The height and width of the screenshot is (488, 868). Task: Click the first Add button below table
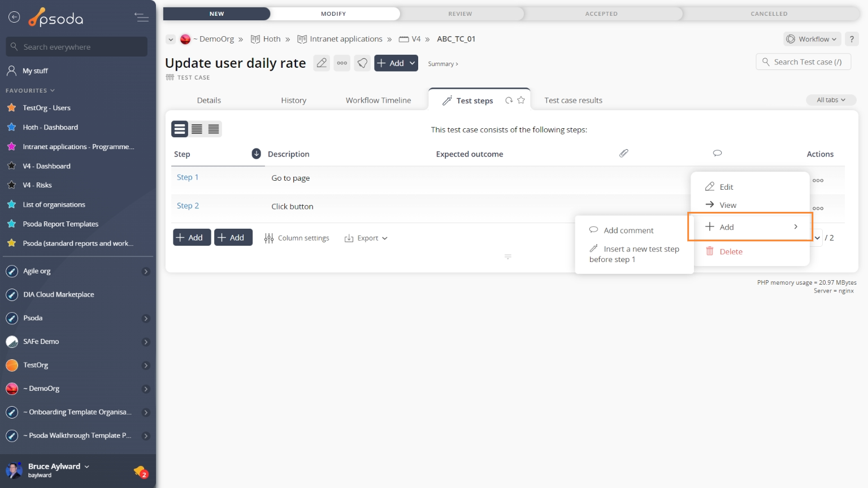point(192,237)
